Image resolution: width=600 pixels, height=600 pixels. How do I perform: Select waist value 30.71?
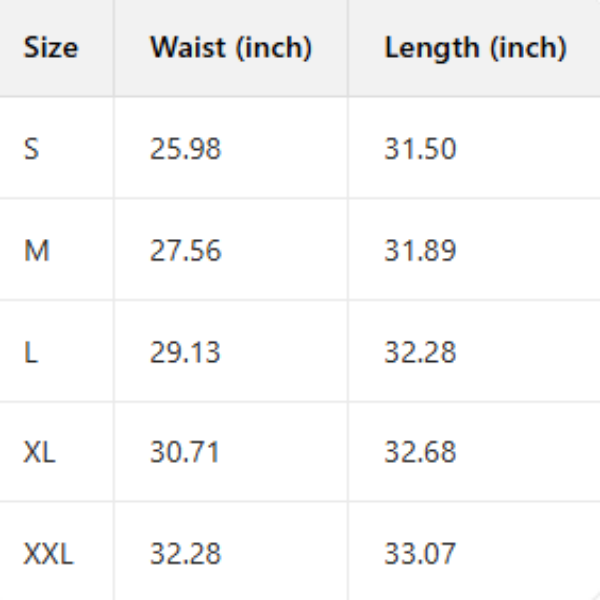coord(186,452)
